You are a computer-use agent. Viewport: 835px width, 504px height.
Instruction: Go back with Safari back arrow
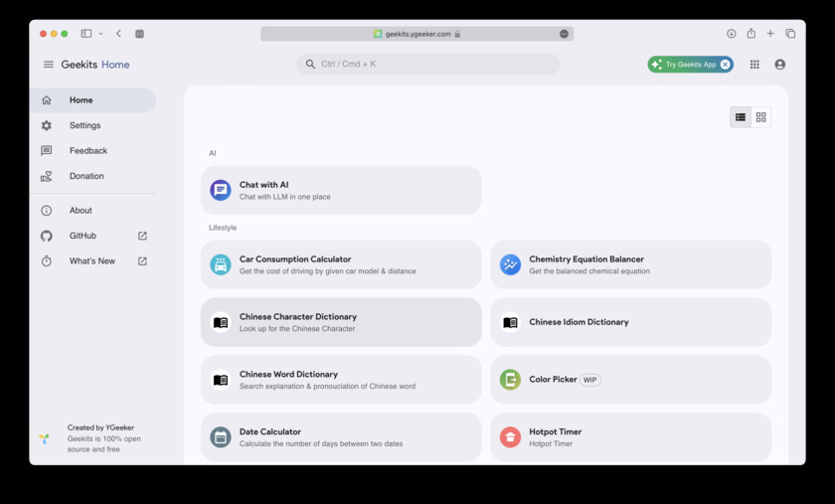[x=118, y=34]
